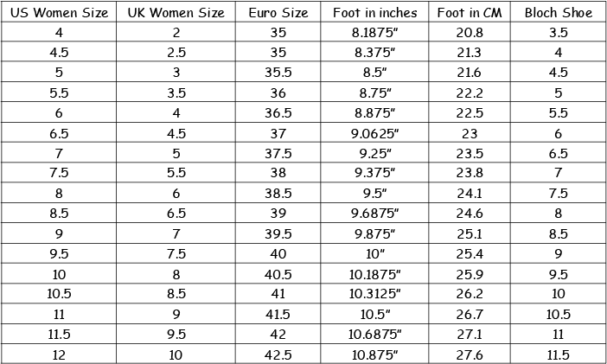The width and height of the screenshot is (607, 364).
Task: Select the 24.6 CM cell
Action: [x=470, y=213]
